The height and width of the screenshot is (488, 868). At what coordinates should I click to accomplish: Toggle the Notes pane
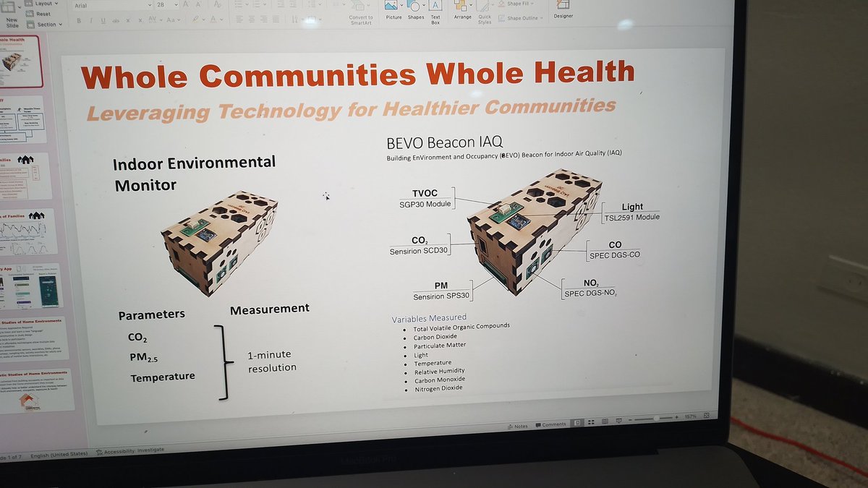tap(516, 426)
